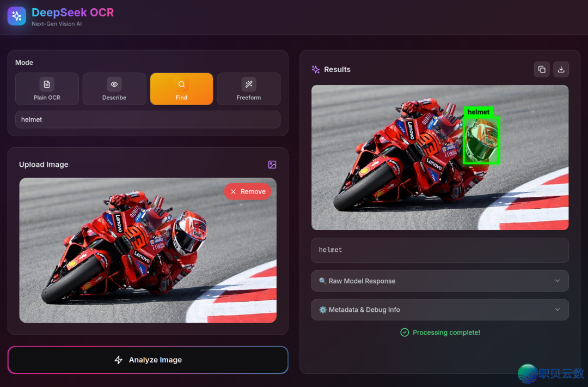Click the Processing complete! status text
The image size is (588, 387).
pos(446,332)
